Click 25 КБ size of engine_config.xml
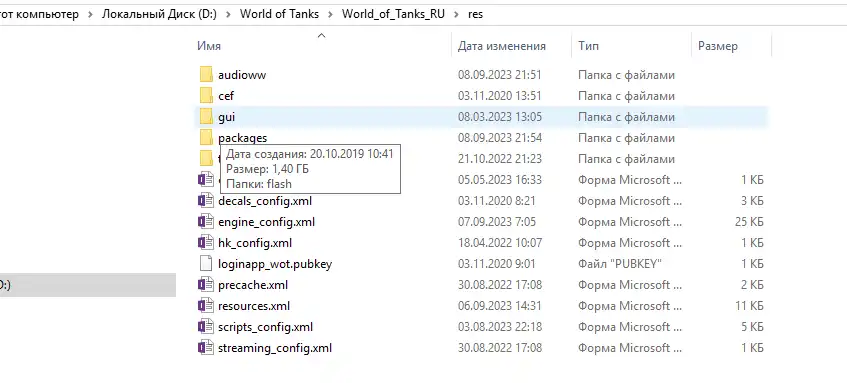 [x=748, y=222]
